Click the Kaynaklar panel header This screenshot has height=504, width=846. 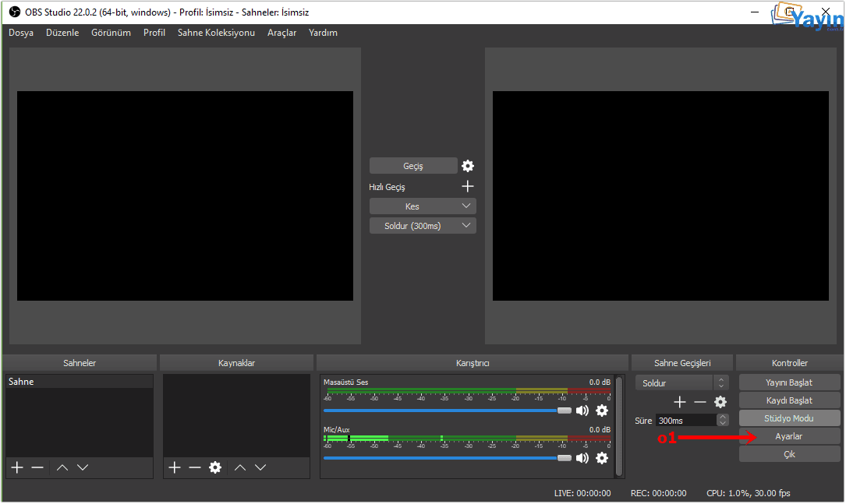237,363
